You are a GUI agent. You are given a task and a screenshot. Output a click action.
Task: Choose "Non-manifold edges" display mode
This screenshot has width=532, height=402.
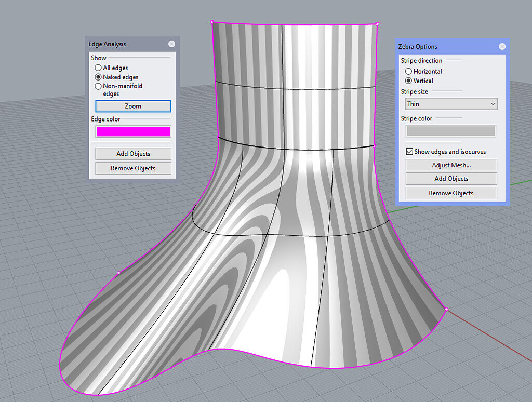[98, 86]
